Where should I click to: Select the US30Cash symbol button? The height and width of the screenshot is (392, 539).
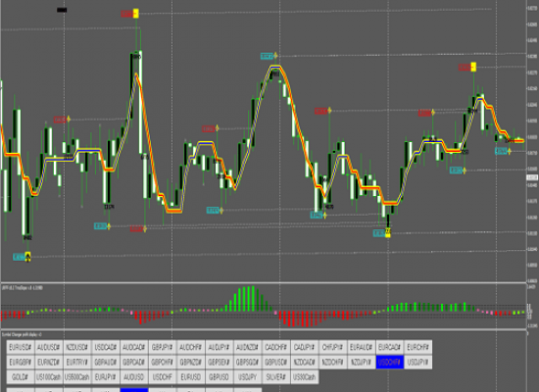[x=305, y=377]
